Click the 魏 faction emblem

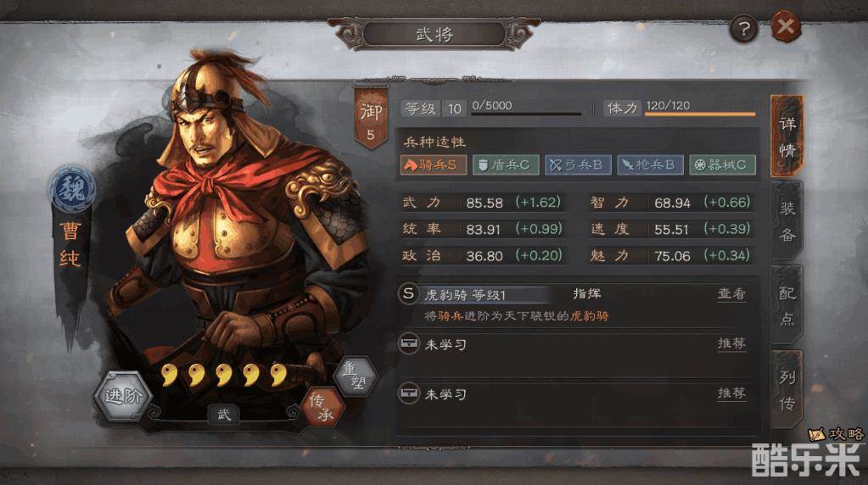pyautogui.click(x=71, y=189)
